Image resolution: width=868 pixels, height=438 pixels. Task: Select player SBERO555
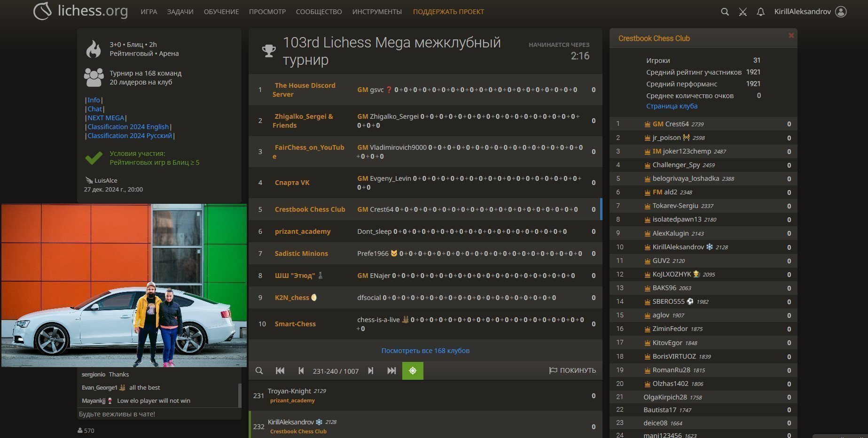pos(704,301)
